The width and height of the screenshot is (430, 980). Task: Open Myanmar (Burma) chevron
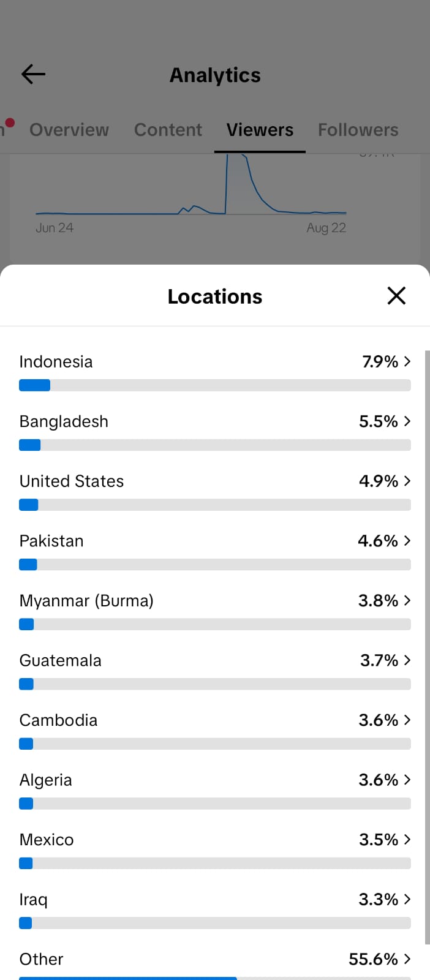tap(407, 600)
